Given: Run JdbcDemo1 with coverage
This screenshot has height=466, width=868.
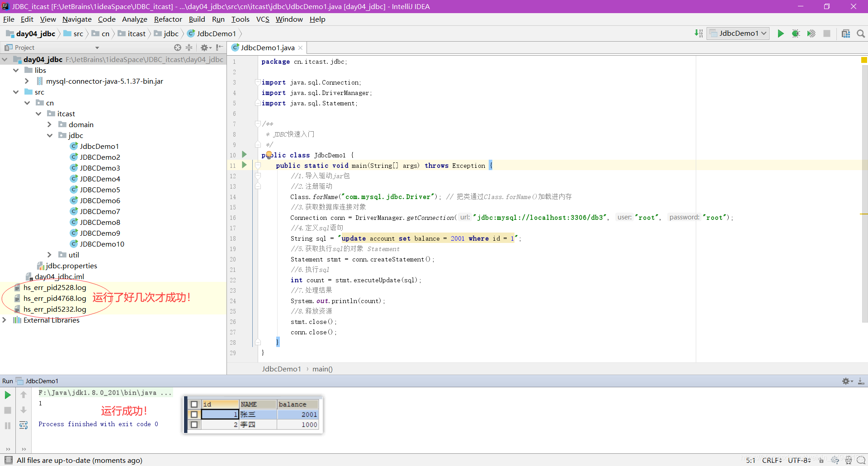Looking at the screenshot, I should click(x=811, y=33).
